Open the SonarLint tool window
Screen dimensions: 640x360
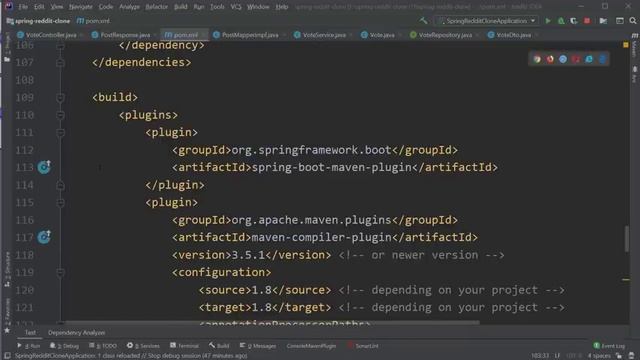coord(363,346)
